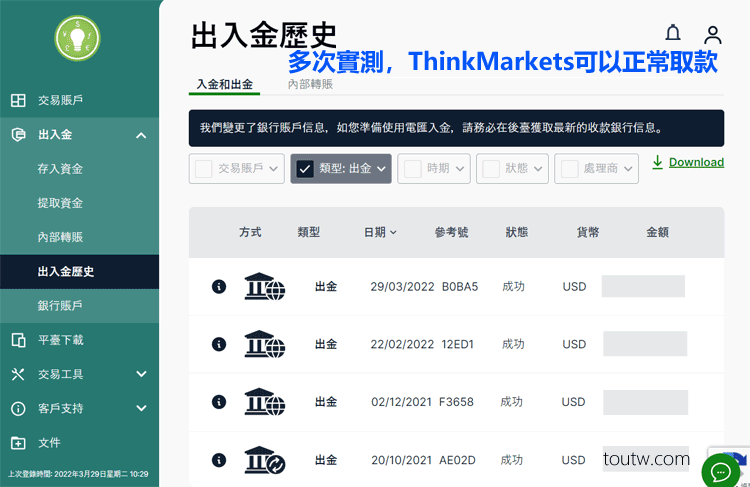Click bank wire icon in 12ED1 row
The height and width of the screenshot is (487, 750).
[265, 344]
